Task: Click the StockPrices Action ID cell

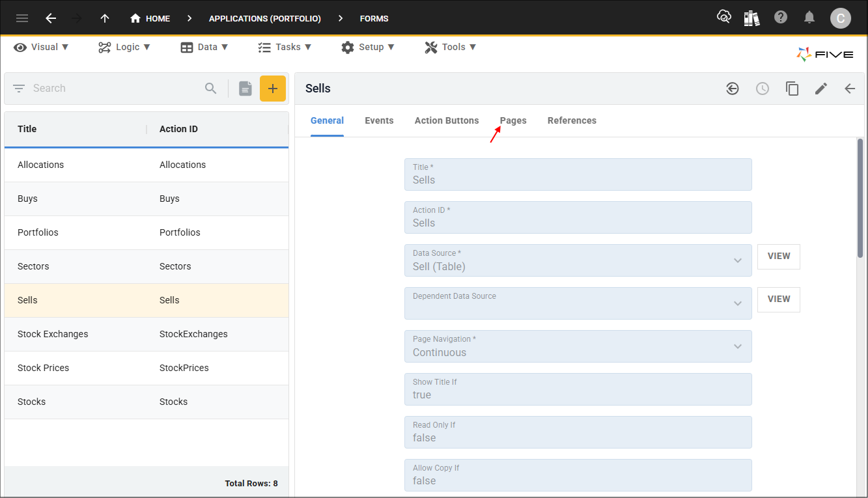Action: tap(184, 368)
